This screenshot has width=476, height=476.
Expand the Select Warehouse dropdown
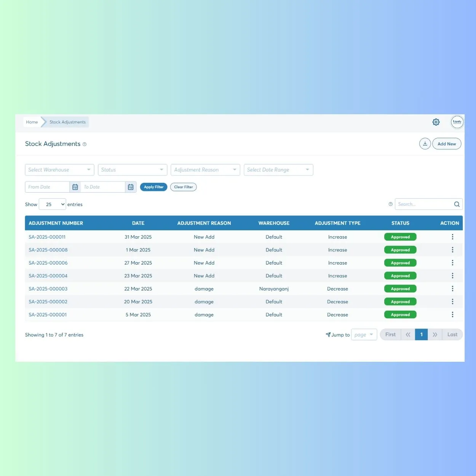point(59,170)
